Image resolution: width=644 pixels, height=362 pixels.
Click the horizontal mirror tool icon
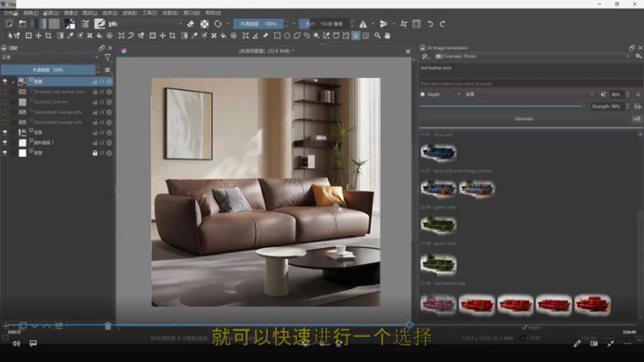pos(362,24)
